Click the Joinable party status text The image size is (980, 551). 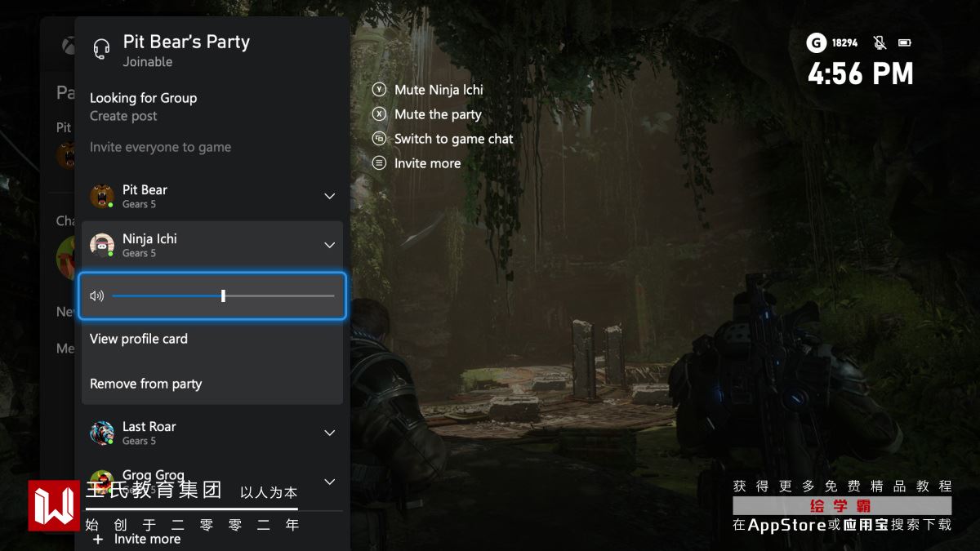click(x=148, y=62)
